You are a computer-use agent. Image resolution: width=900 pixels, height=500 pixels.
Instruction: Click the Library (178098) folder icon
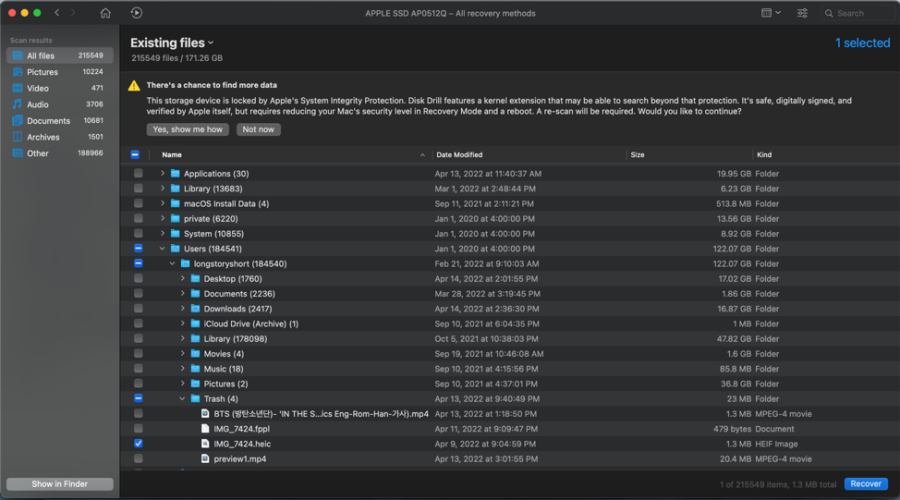click(x=195, y=339)
